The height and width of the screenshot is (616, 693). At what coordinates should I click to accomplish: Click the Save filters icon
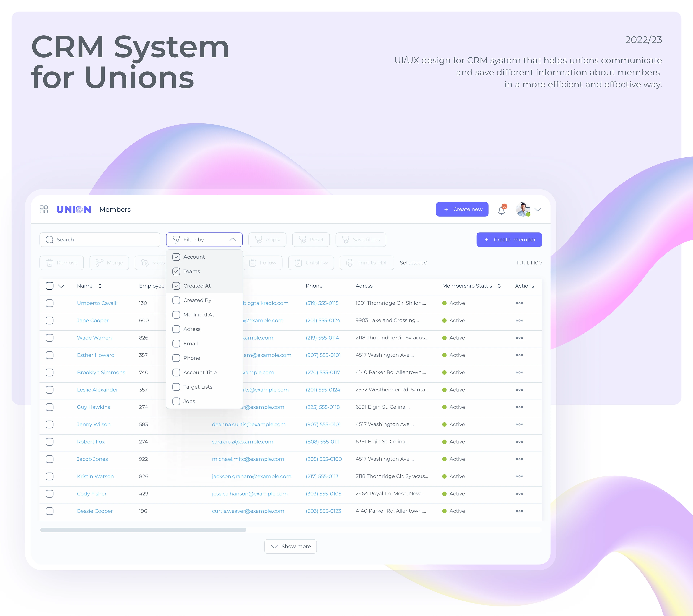[x=346, y=240]
